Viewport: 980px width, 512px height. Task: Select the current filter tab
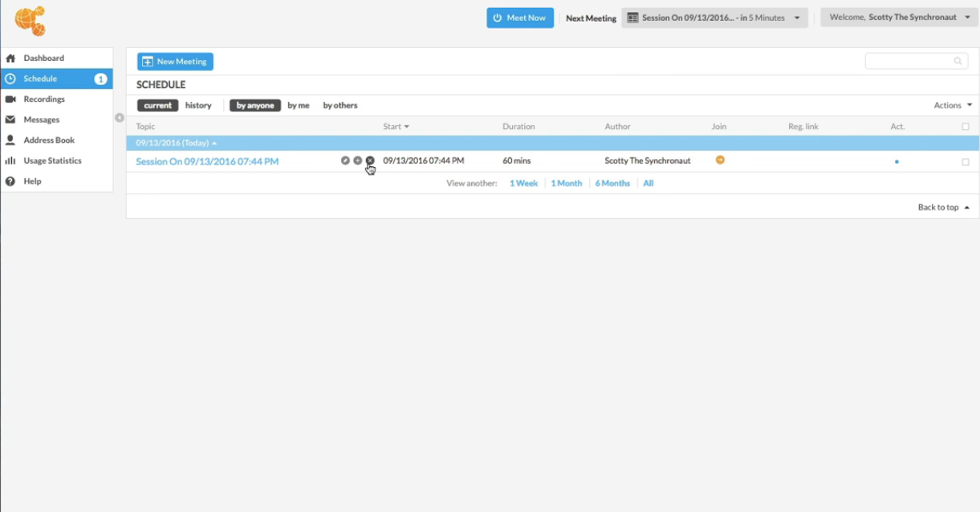coord(158,105)
